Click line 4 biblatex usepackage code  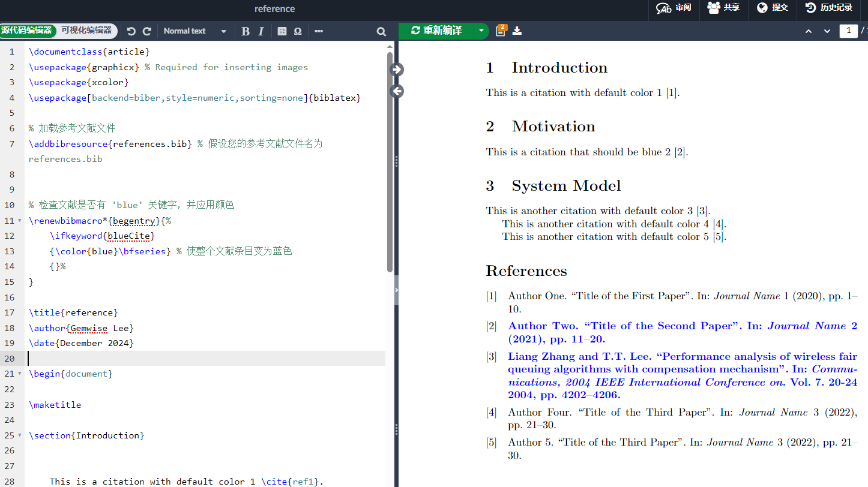194,98
